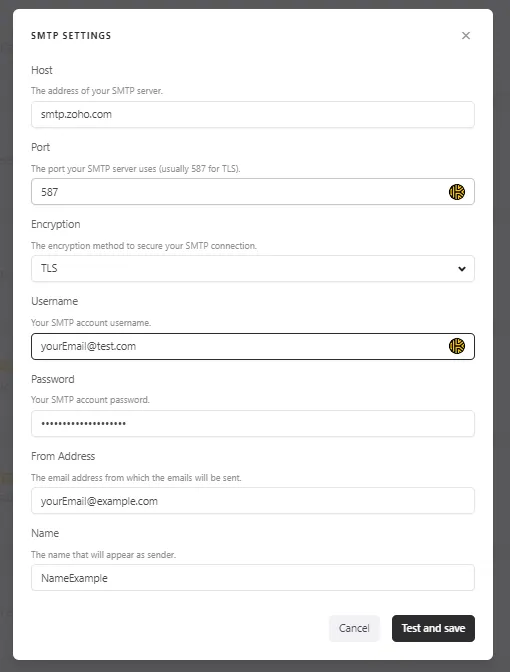Click the chevron arrow of the Encryption select

pos(462,269)
